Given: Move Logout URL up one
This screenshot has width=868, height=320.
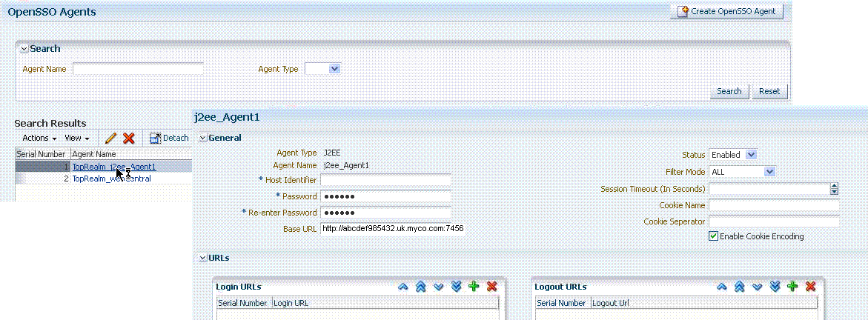Looking at the screenshot, I should click(721, 287).
